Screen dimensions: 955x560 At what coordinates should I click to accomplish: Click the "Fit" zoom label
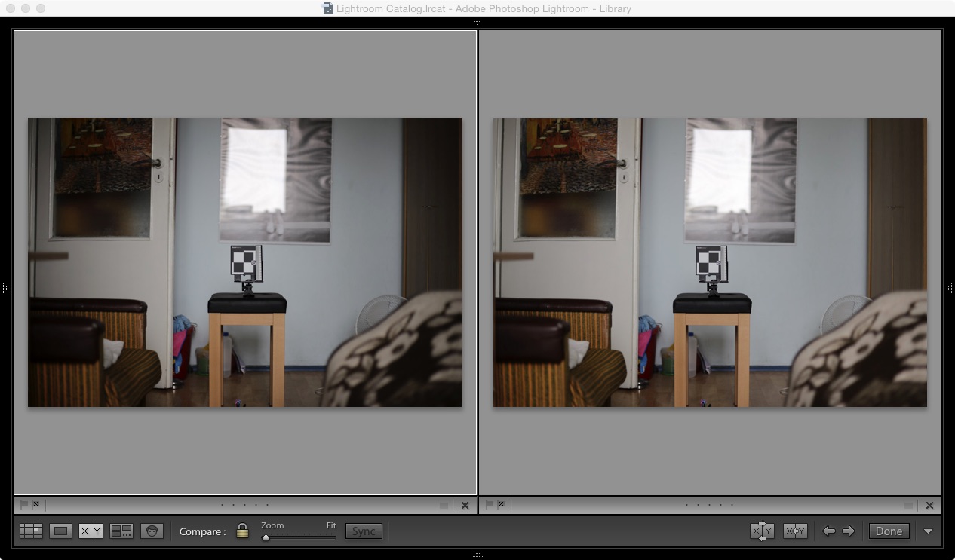click(x=331, y=525)
